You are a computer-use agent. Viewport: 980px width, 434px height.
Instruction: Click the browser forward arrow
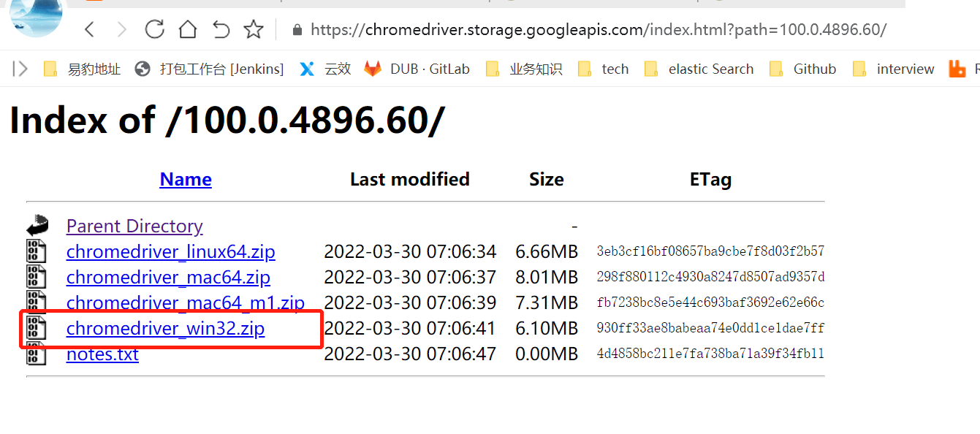click(122, 29)
